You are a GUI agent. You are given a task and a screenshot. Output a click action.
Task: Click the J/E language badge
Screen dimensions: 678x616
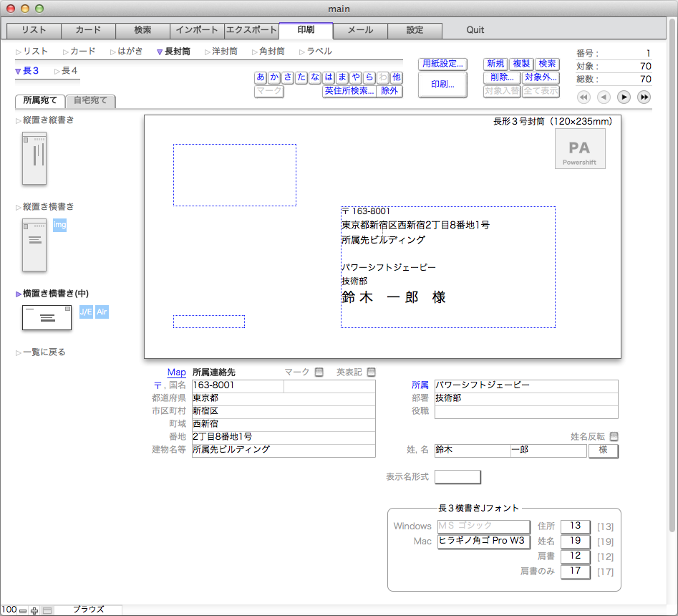pyautogui.click(x=86, y=312)
